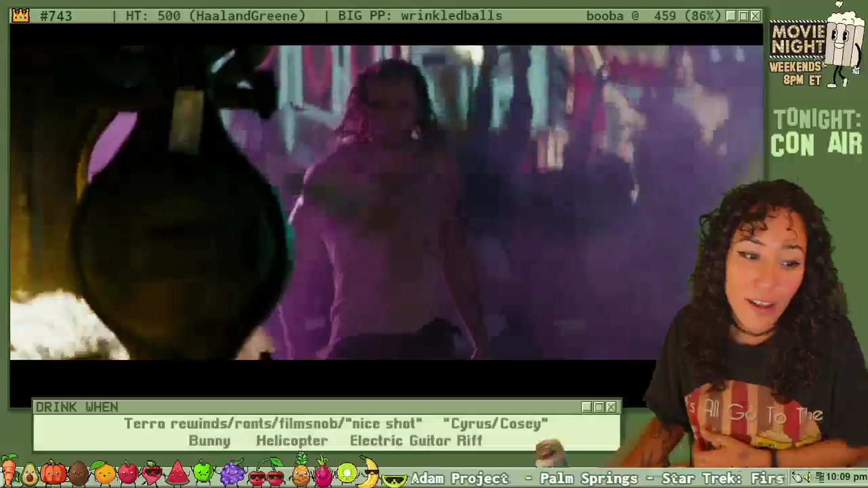Viewport: 868px width, 488px height.
Task: Click the pumpkin character icon
Action: 54,473
